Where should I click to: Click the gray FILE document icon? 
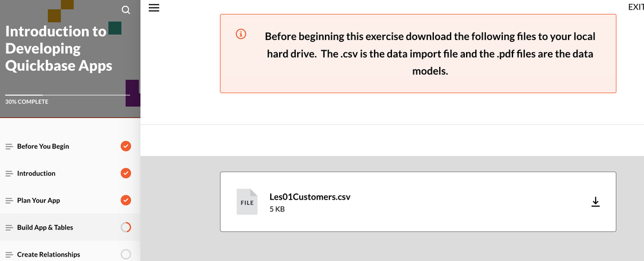247,202
